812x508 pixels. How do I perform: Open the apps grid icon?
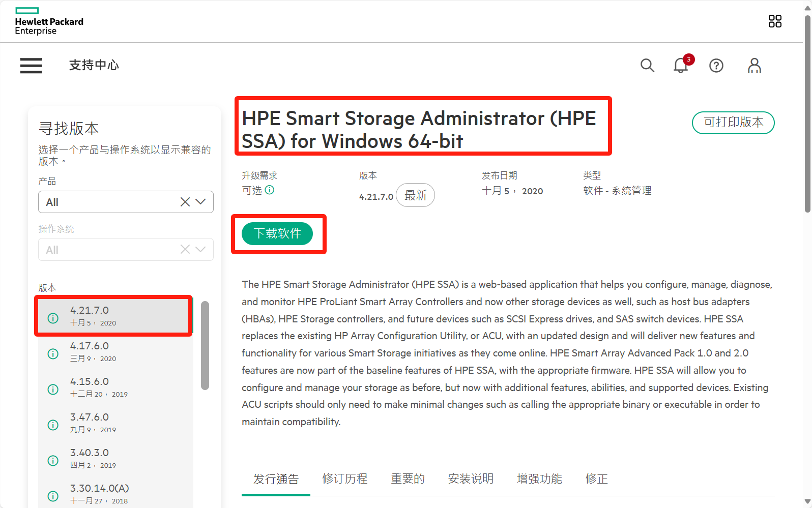(x=775, y=21)
